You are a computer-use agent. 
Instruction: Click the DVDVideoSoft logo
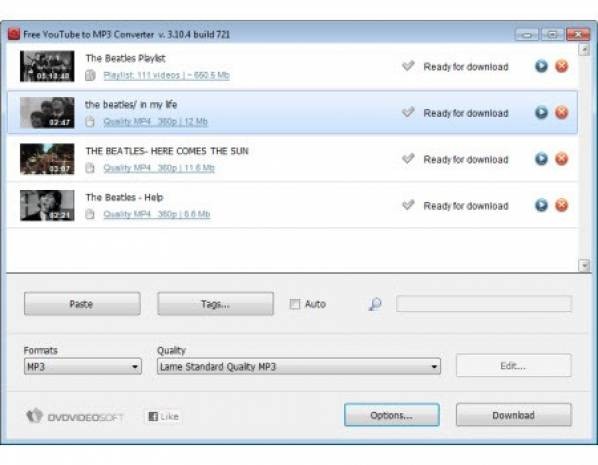click(75, 417)
